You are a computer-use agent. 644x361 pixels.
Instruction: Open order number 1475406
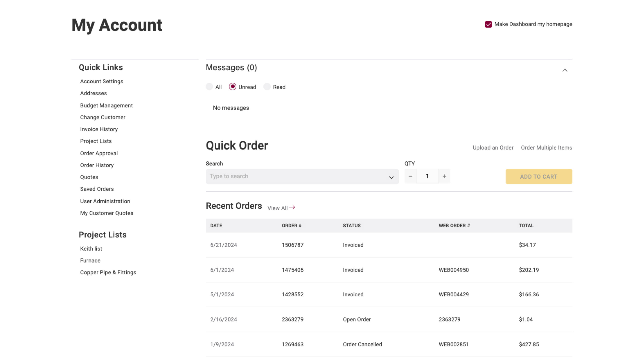pyautogui.click(x=293, y=270)
